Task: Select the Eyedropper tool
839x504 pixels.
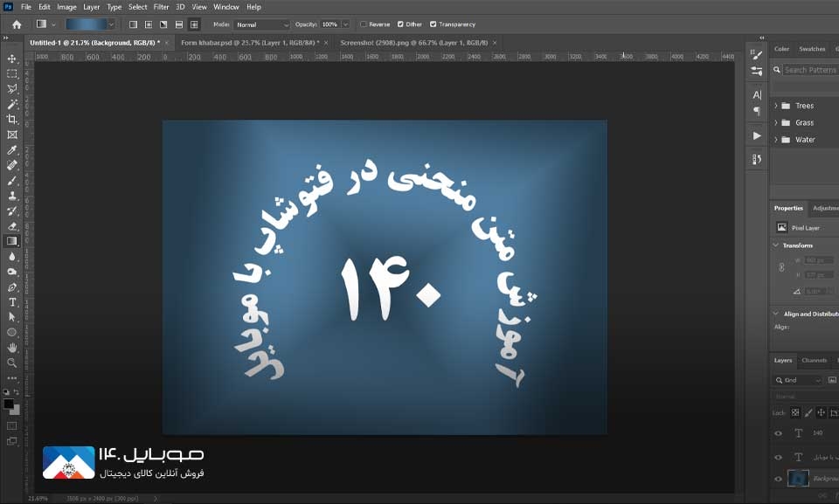Action: coord(11,150)
